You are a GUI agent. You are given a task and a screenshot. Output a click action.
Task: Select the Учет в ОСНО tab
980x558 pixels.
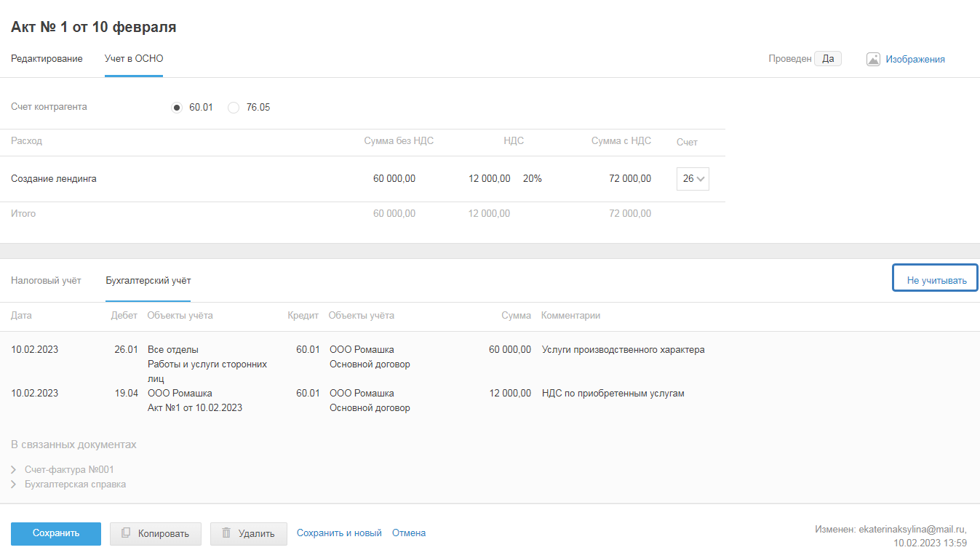click(x=134, y=59)
